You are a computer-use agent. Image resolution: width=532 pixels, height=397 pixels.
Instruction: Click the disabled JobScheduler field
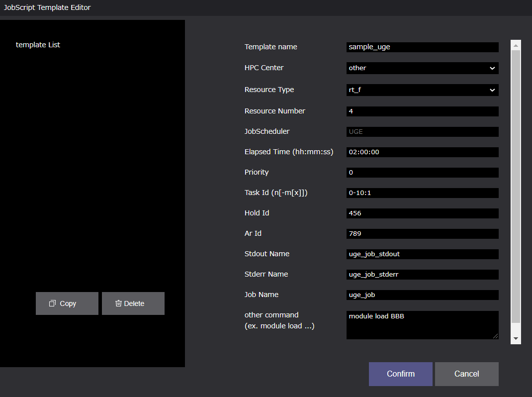tap(422, 132)
